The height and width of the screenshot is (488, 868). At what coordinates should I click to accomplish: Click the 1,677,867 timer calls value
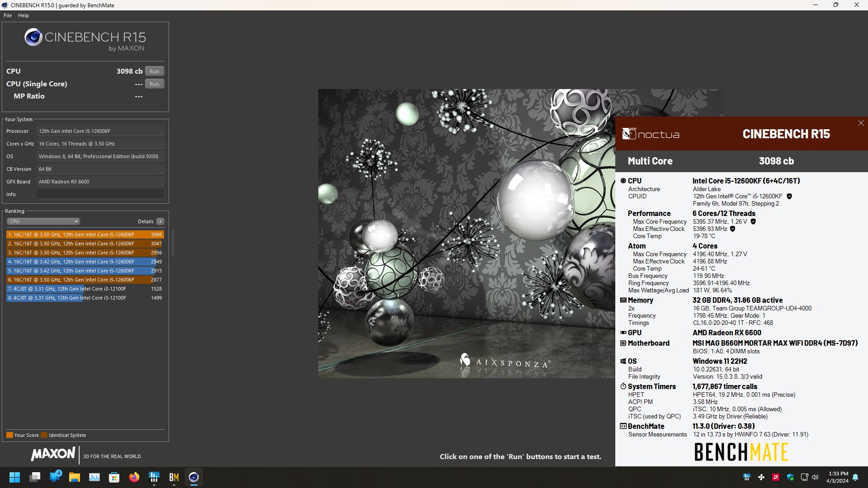pos(725,386)
